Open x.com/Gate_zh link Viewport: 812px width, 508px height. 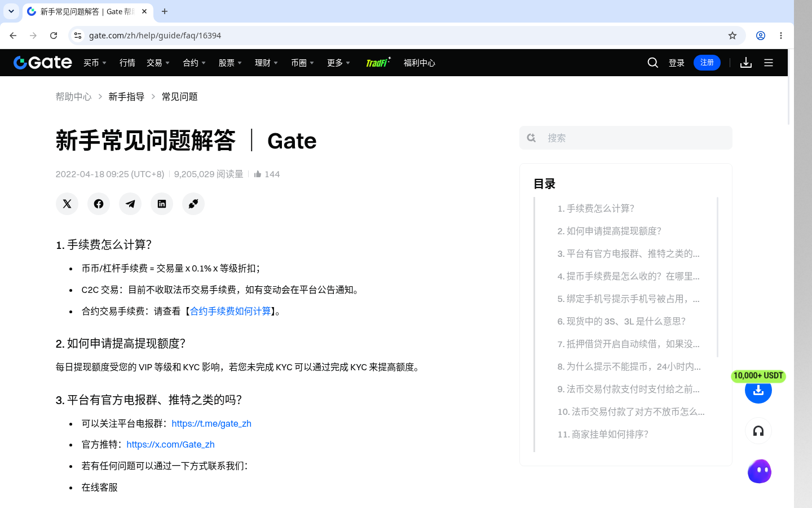pyautogui.click(x=170, y=444)
